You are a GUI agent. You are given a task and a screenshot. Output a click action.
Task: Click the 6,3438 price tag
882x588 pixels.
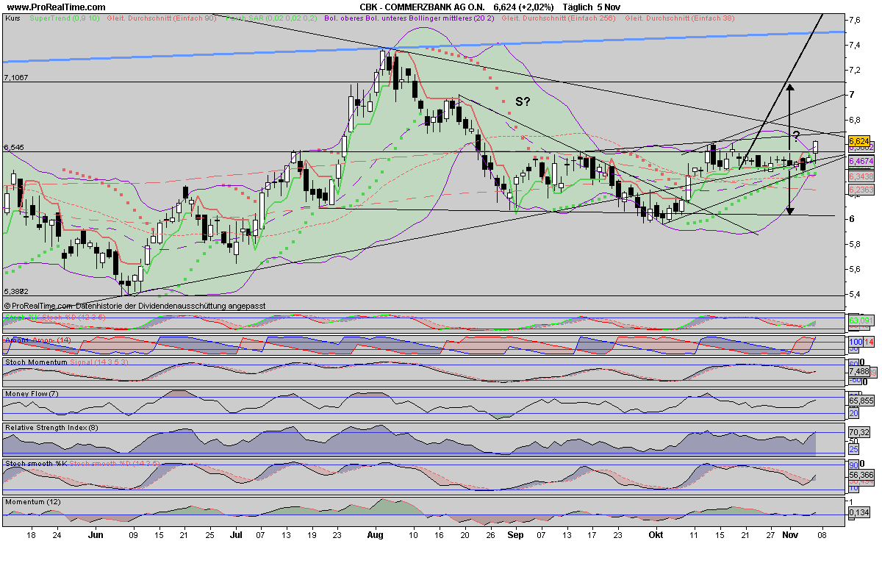click(861, 177)
